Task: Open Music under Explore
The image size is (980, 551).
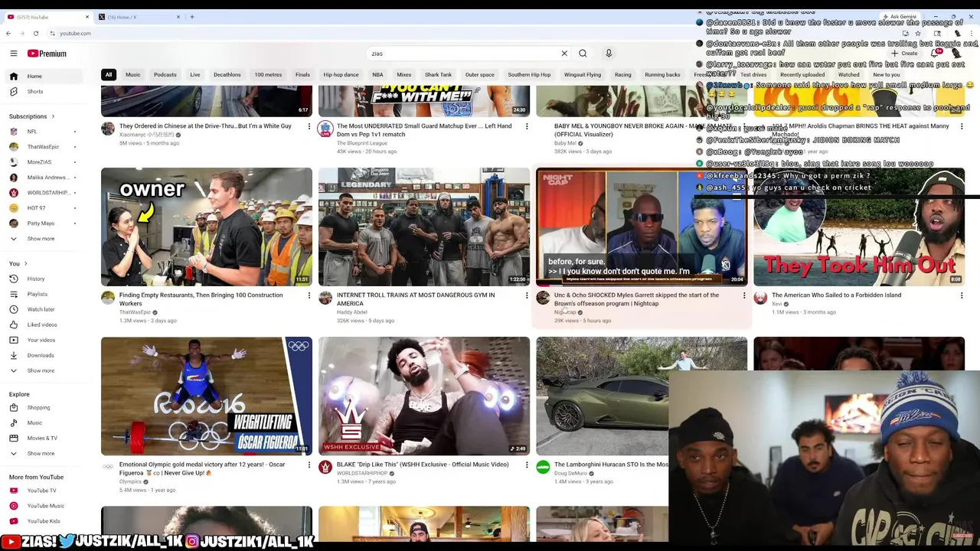Action: [x=44, y=422]
